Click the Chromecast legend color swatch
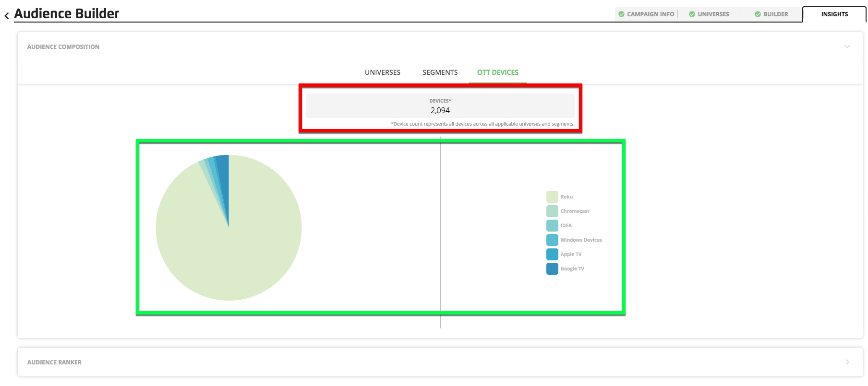The width and height of the screenshot is (868, 386). 552,211
